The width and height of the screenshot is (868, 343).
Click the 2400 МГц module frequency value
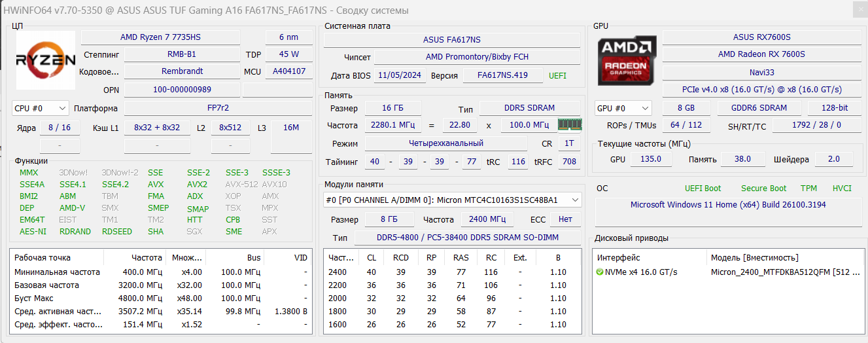point(487,219)
